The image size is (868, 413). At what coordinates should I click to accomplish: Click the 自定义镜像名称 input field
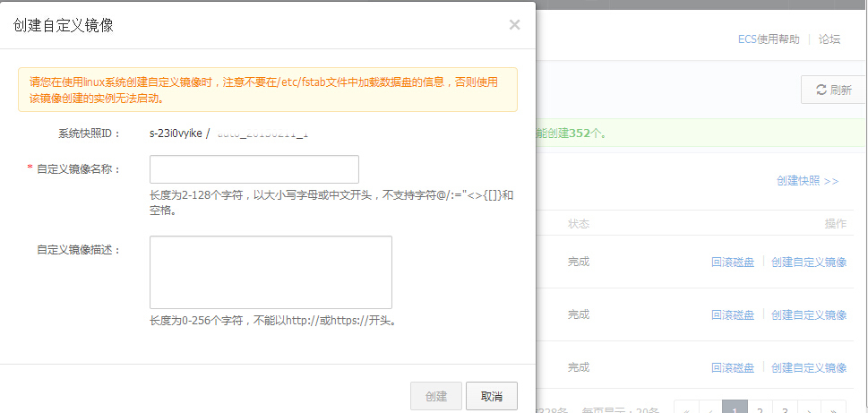(254, 169)
